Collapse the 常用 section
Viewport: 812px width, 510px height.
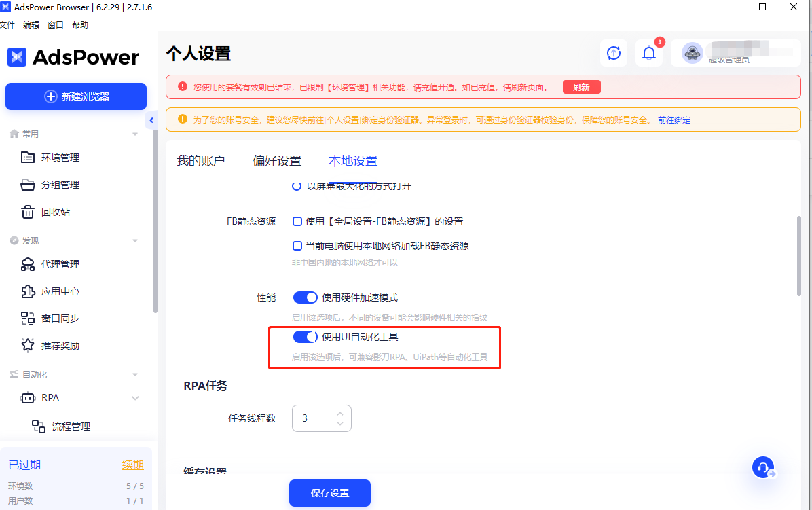134,133
